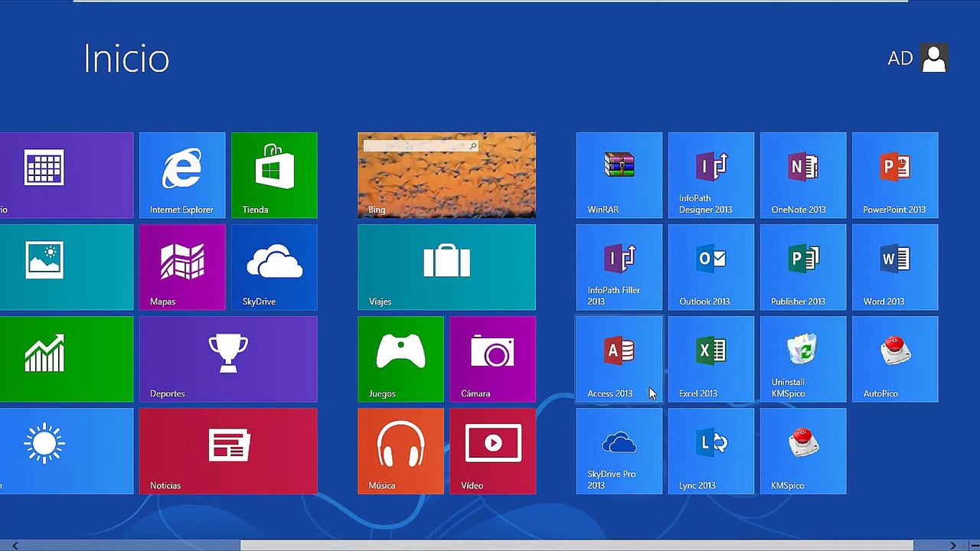Click the horizontal scrollbar thumb
The width and height of the screenshot is (980, 551).
(x=577, y=546)
